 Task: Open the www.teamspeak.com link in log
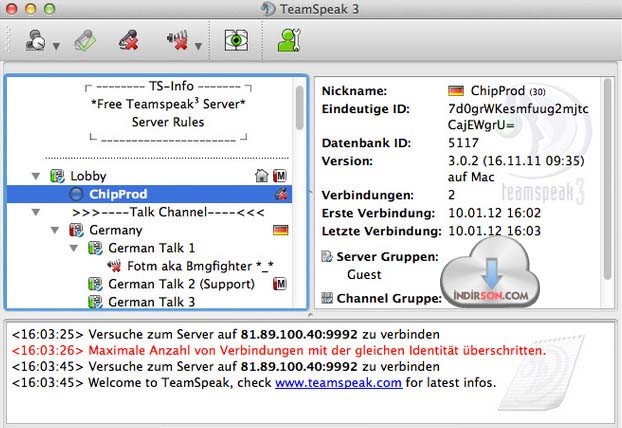(338, 383)
